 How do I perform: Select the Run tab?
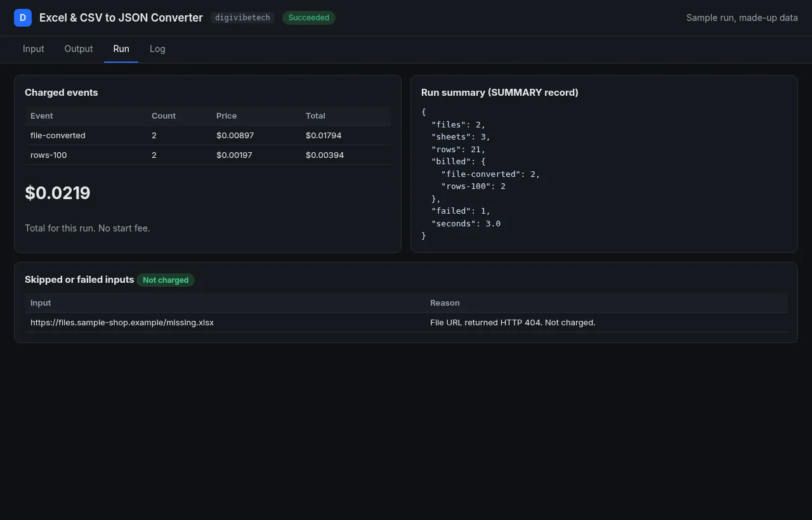[x=121, y=49]
